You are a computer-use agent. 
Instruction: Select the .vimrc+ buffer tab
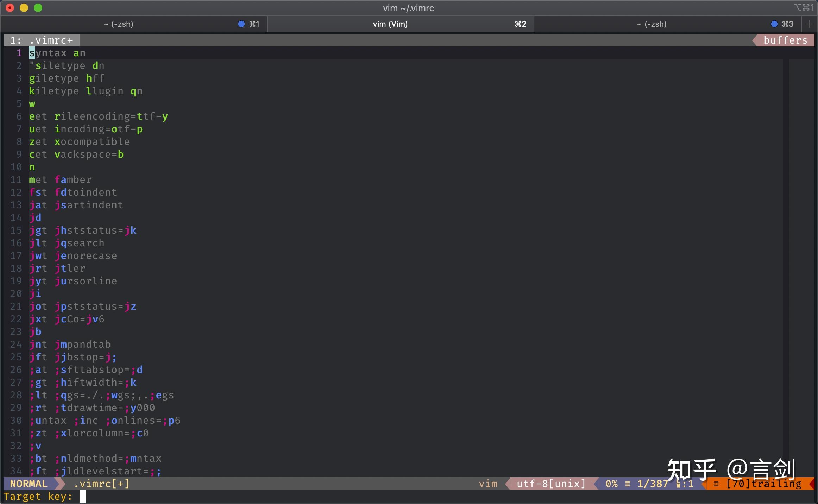click(x=42, y=40)
